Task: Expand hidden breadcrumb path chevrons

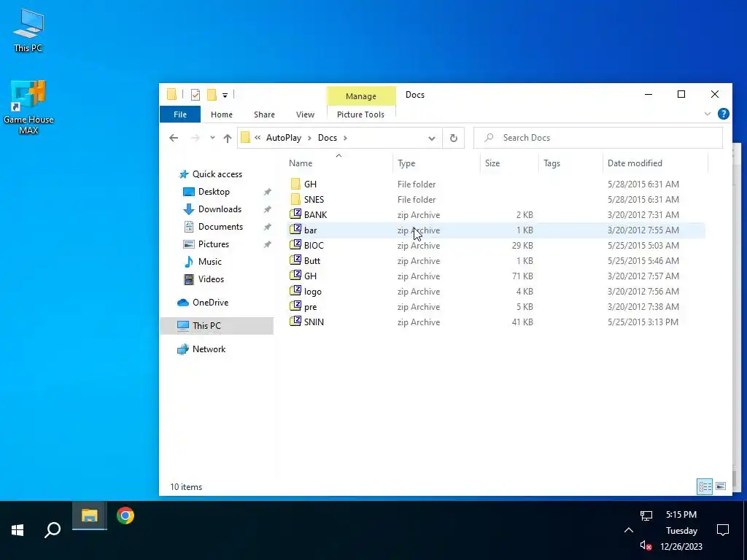Action: coord(258,138)
